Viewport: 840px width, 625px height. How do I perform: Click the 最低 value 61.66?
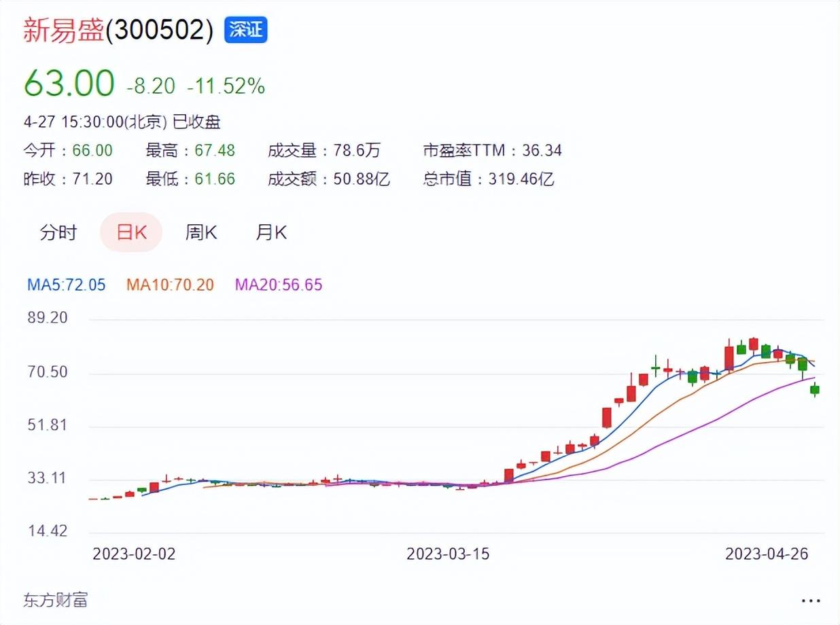(x=215, y=179)
